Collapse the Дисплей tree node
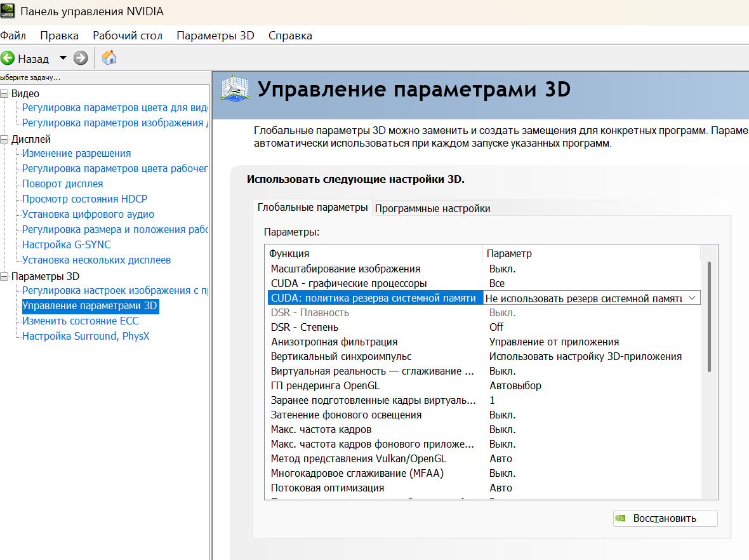This screenshot has height=560, width=749. click(x=4, y=140)
